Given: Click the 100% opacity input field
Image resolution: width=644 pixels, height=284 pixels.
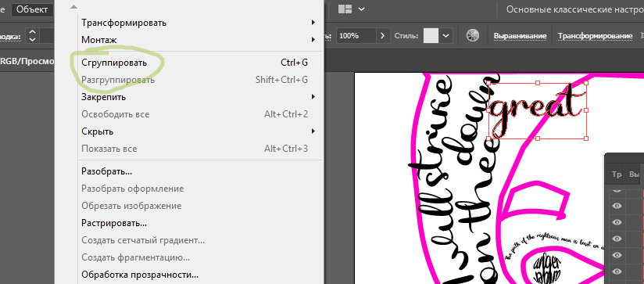Looking at the screenshot, I should 356,36.
